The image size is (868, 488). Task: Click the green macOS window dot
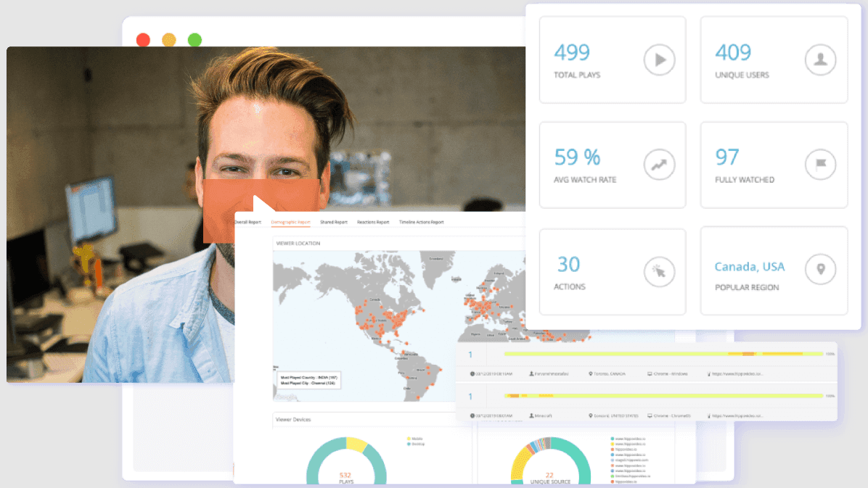[195, 40]
